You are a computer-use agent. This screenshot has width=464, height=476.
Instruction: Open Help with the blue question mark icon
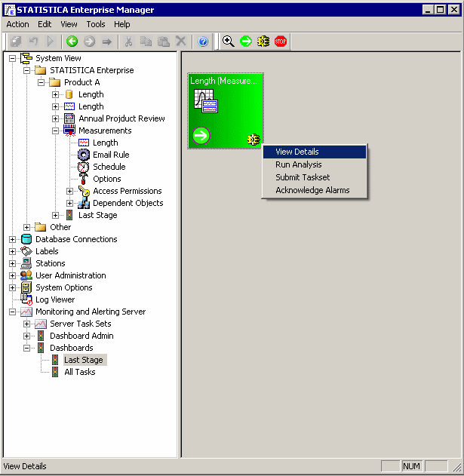(203, 41)
